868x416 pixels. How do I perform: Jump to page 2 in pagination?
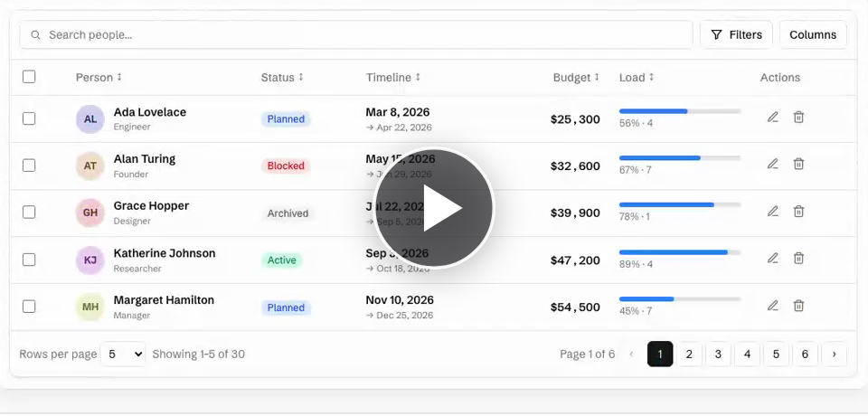689,354
